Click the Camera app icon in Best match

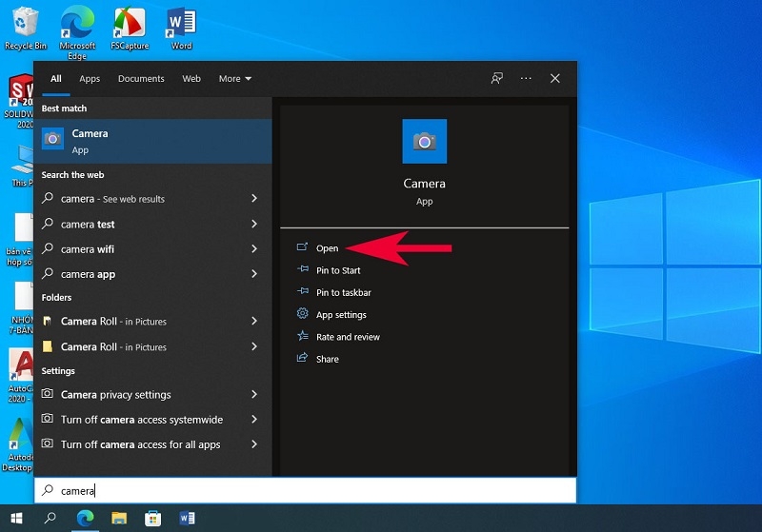tap(53, 140)
